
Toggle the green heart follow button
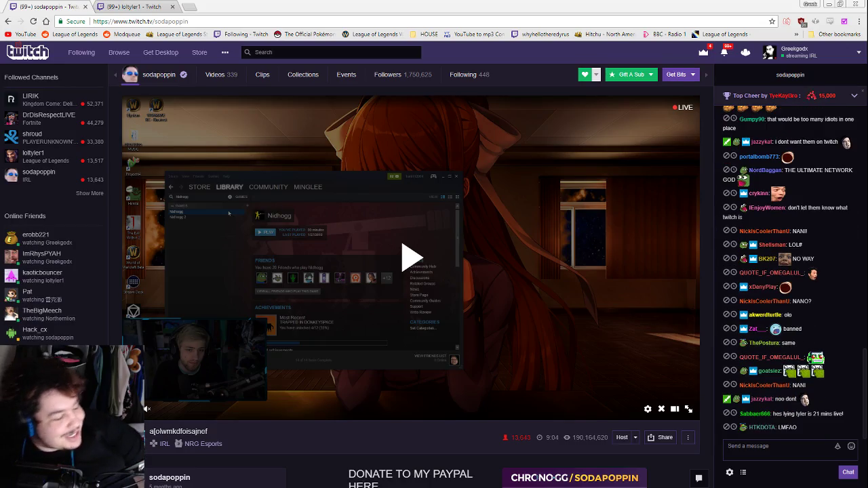point(585,75)
